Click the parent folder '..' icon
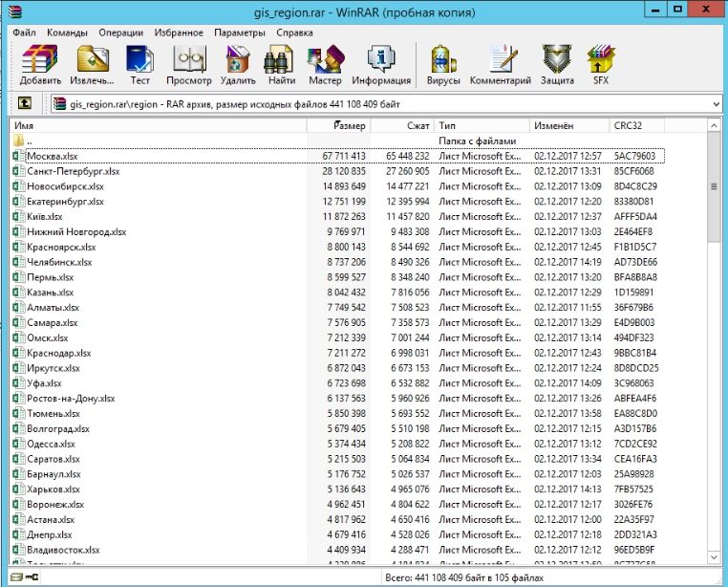This screenshot has height=587, width=728. coord(18,141)
